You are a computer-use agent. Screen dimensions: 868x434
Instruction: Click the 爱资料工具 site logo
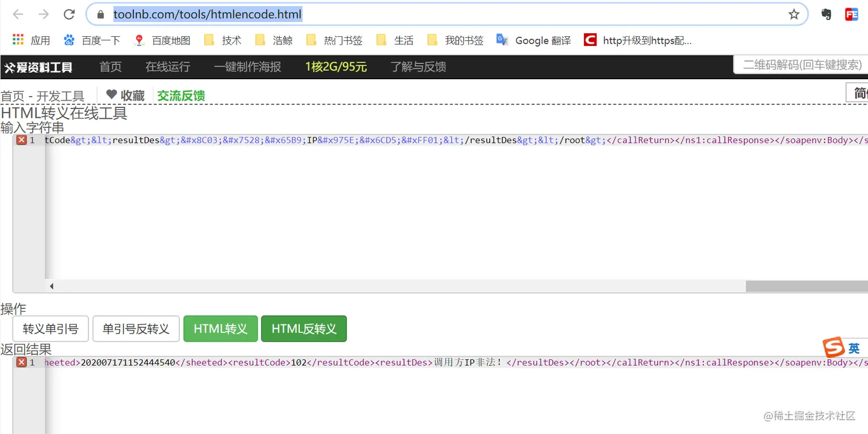tap(38, 67)
